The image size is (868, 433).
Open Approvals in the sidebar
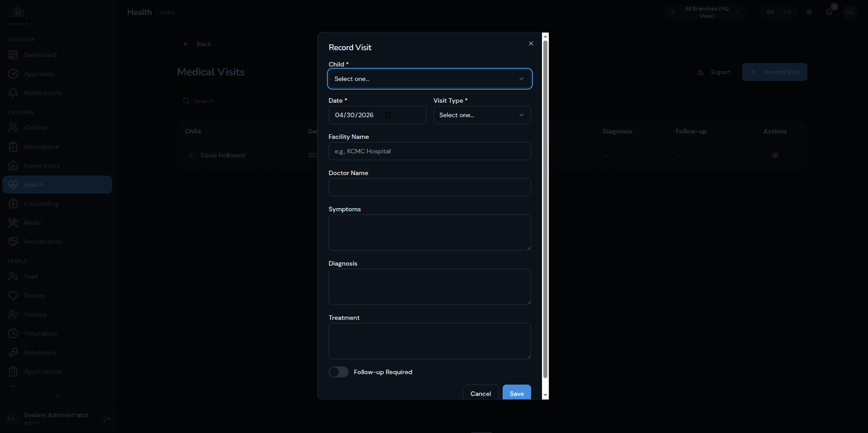coord(57,74)
